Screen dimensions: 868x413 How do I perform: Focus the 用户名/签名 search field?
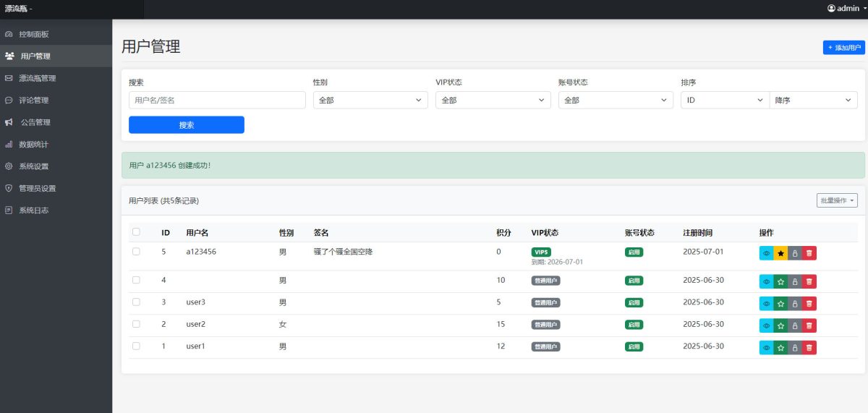point(217,100)
